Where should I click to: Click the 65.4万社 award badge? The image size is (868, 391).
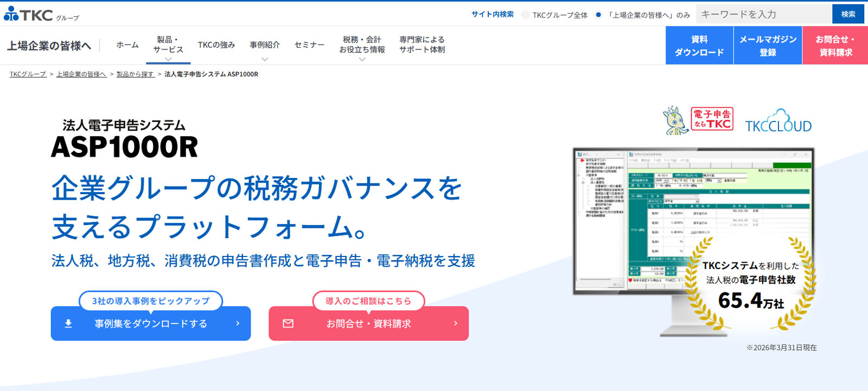(751, 284)
